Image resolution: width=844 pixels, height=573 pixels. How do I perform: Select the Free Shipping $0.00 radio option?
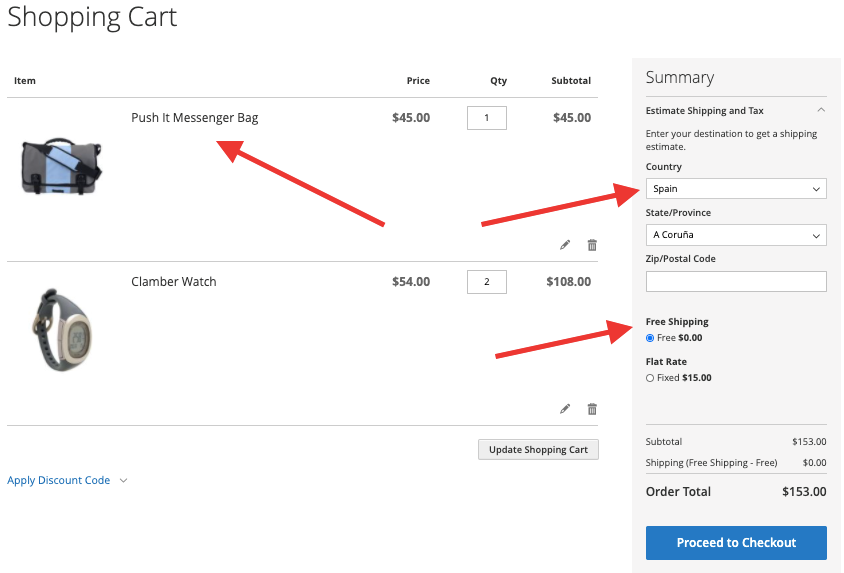(x=650, y=338)
